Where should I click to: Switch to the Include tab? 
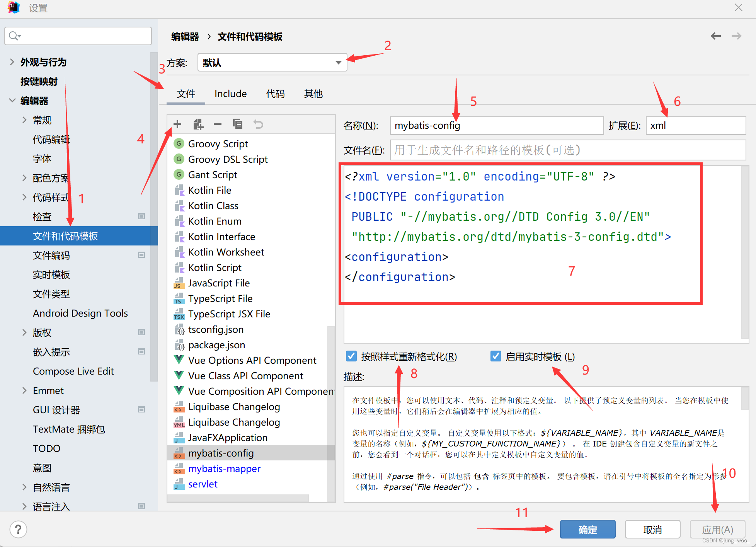(x=230, y=94)
